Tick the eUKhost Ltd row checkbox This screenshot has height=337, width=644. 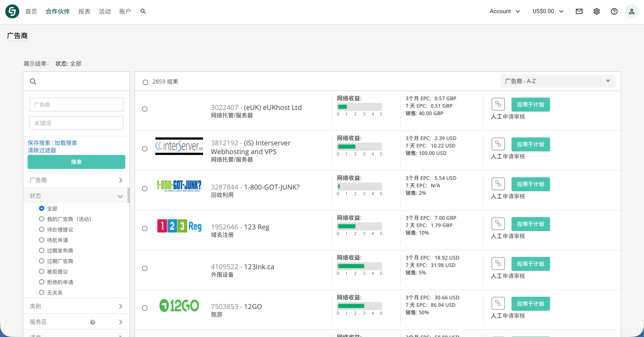click(x=145, y=109)
